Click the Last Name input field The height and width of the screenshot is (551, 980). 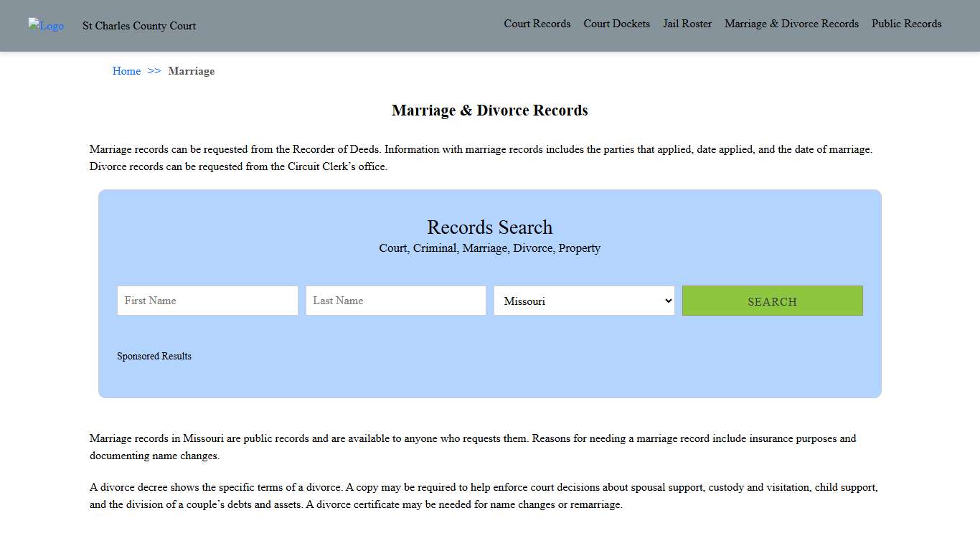point(395,301)
